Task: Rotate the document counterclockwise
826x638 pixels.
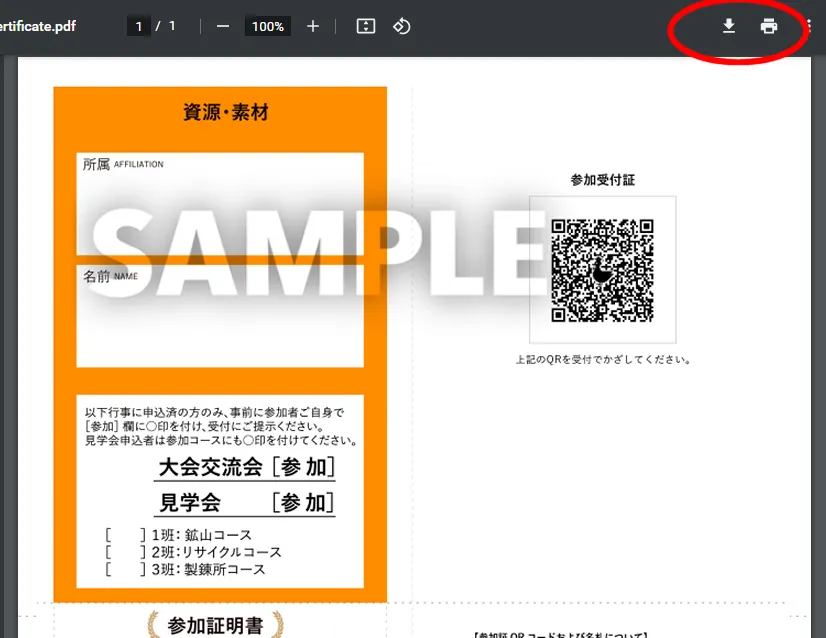Action: (x=401, y=27)
